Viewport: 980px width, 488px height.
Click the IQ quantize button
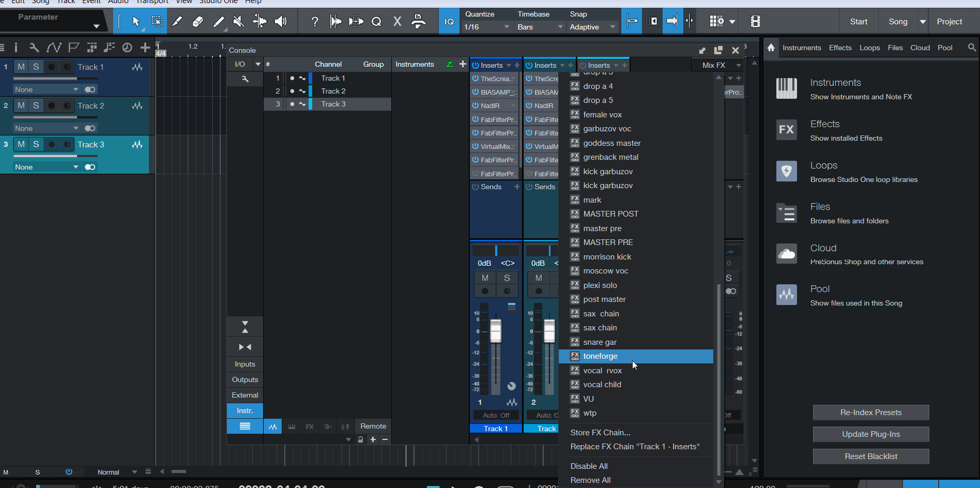click(x=449, y=22)
